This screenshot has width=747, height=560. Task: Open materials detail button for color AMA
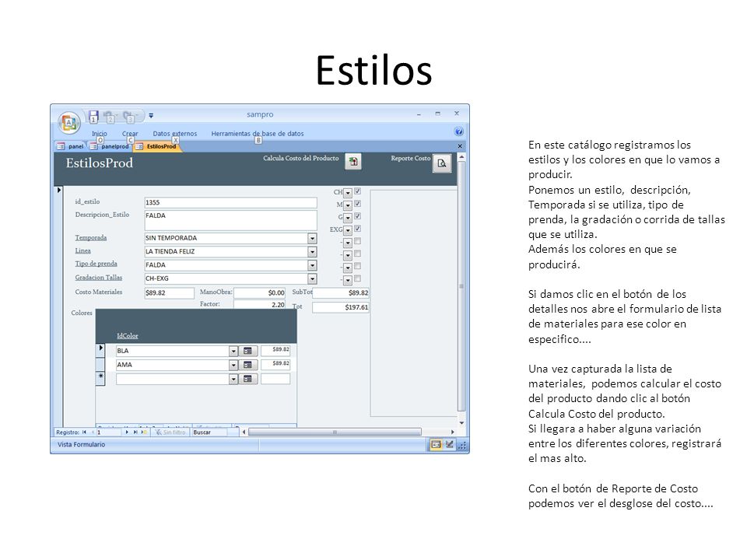click(247, 365)
